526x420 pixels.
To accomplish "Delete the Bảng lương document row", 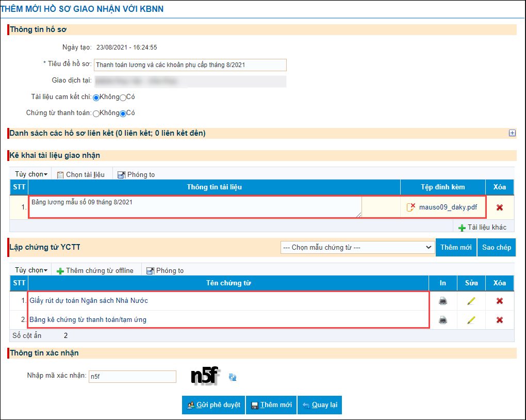I will [500, 207].
